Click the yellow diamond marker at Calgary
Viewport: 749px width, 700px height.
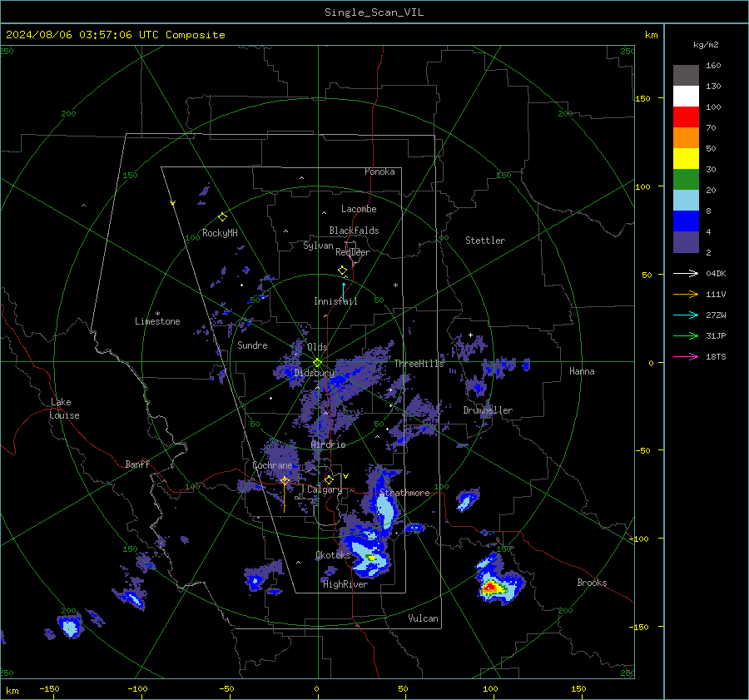329,479
